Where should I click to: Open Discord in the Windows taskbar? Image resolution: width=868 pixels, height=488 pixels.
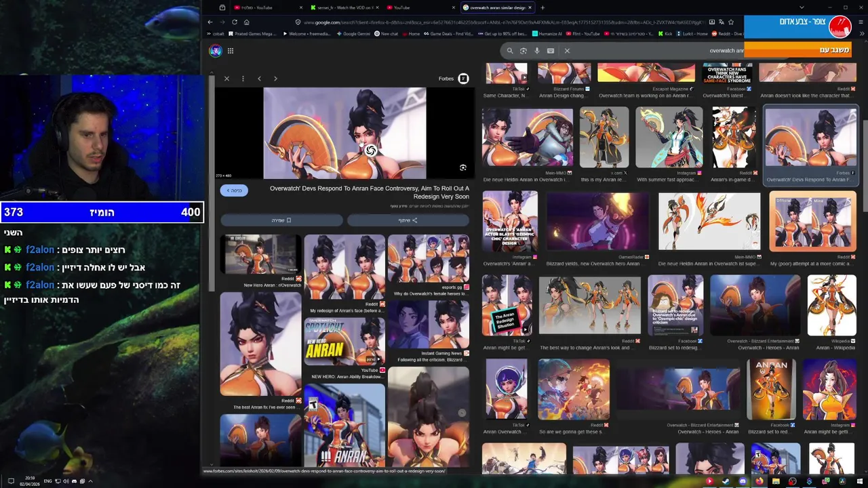coord(743,481)
